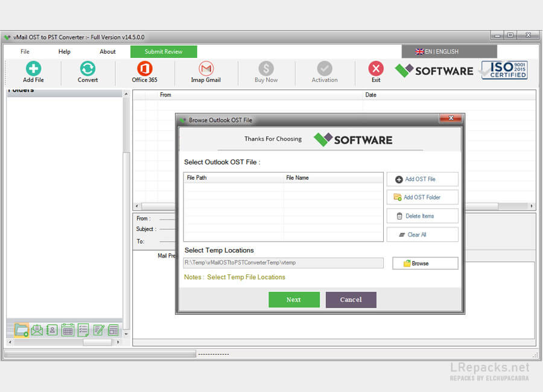Open the About menu
This screenshot has height=392, width=543.
108,52
